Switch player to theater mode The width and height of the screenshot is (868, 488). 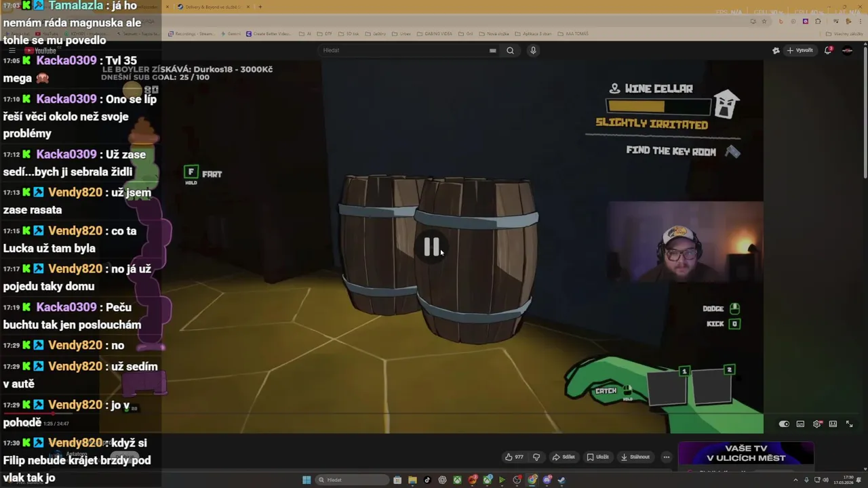tap(833, 424)
